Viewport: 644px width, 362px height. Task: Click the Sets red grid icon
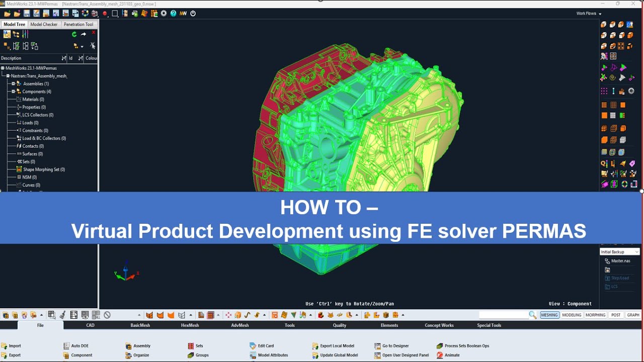[191, 346]
